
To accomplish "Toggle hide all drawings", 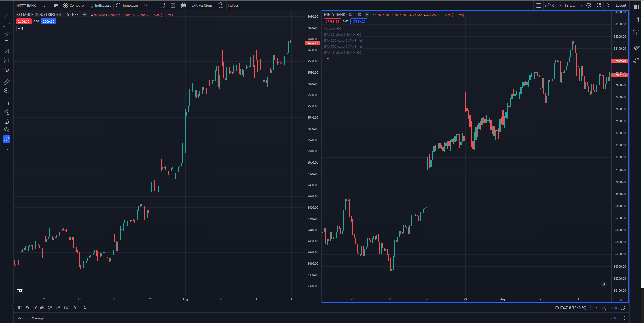I will (x=7, y=130).
